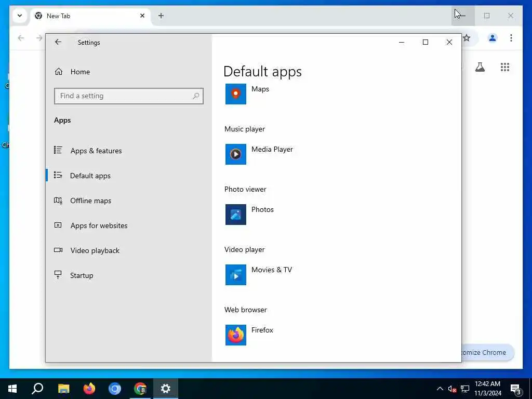Change the Media Player music default
532x399 pixels.
(x=272, y=149)
